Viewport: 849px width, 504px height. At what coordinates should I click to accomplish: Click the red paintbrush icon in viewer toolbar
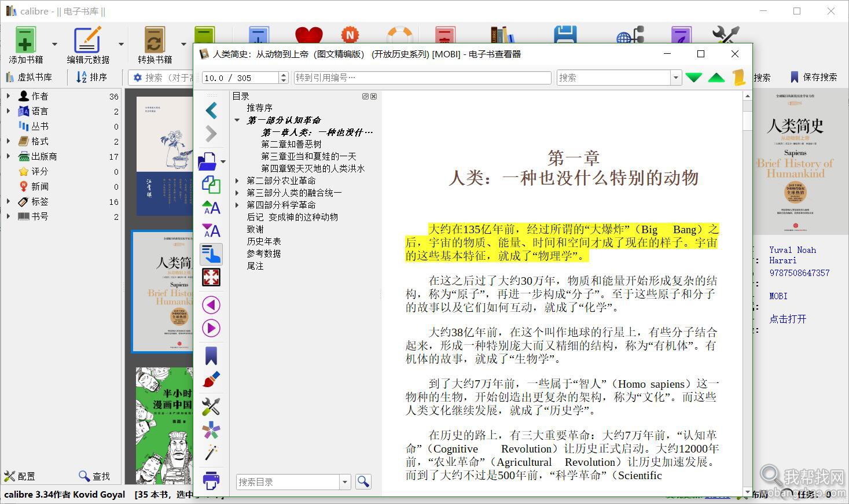tap(211, 380)
